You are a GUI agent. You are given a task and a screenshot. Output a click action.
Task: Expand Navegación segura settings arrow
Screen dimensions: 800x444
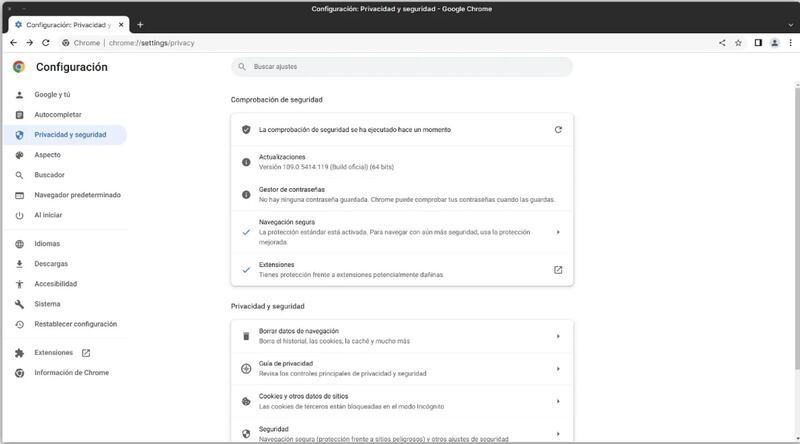point(558,232)
